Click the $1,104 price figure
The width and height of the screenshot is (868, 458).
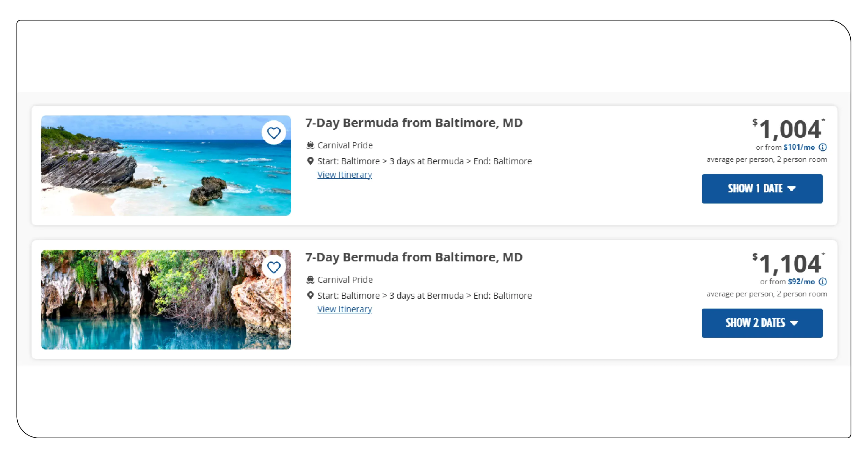tap(789, 264)
